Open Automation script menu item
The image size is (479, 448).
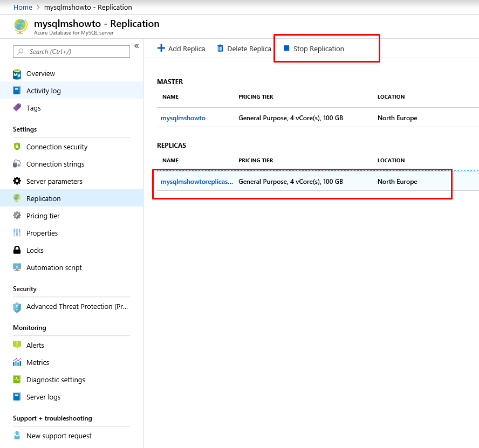click(x=72, y=267)
